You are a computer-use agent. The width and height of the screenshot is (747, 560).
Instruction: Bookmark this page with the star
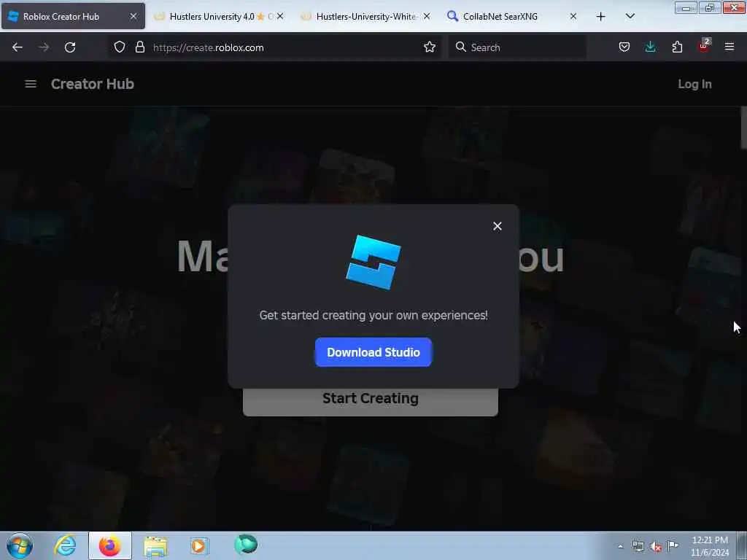(x=429, y=47)
